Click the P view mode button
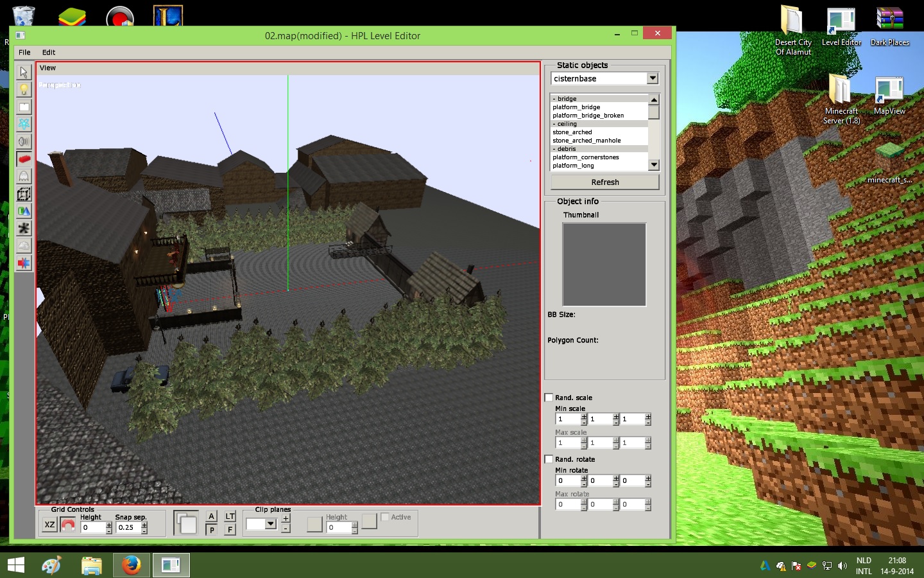The height and width of the screenshot is (578, 924). click(x=212, y=530)
